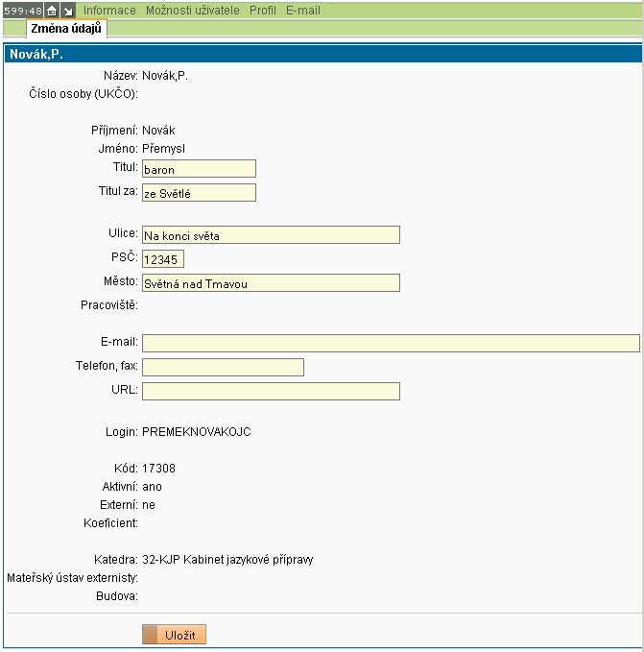The width and height of the screenshot is (644, 652).
Task: Click the icon on the Uložit button
Action: (150, 635)
